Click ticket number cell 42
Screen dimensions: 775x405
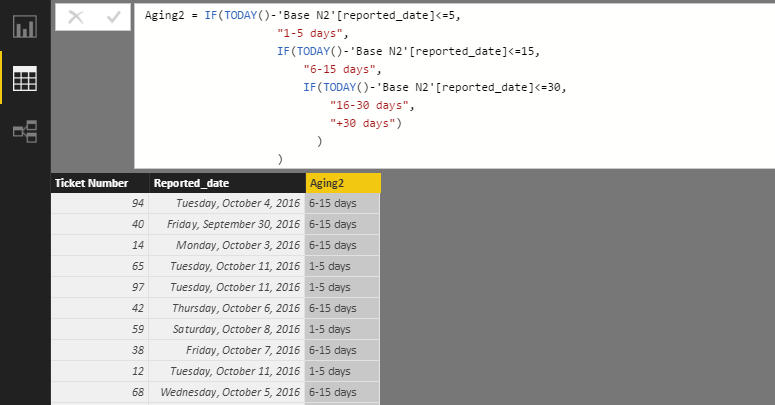tap(100, 308)
